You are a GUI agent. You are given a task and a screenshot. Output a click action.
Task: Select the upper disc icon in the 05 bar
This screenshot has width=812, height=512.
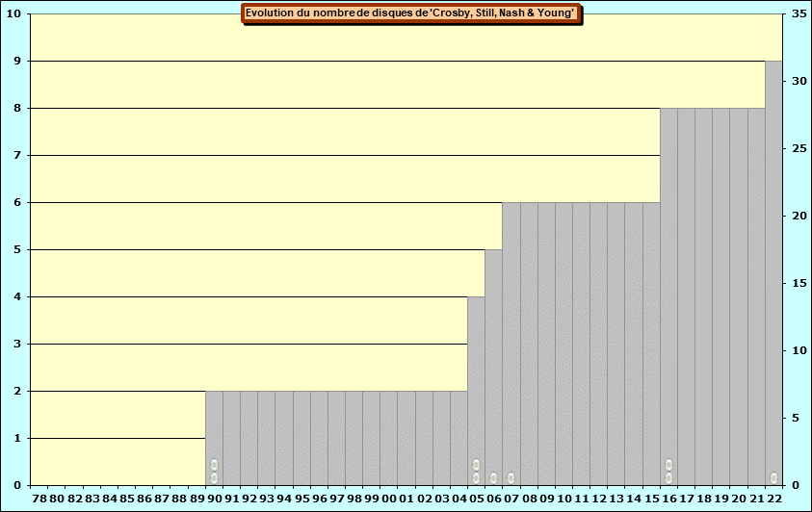(476, 465)
